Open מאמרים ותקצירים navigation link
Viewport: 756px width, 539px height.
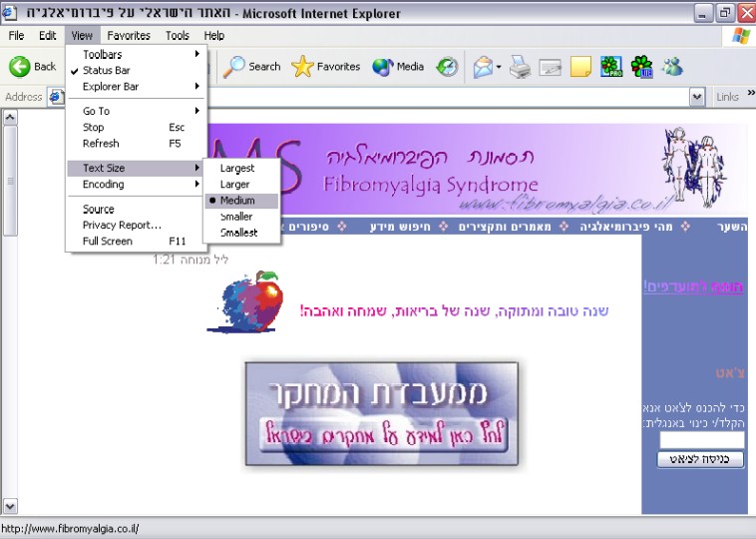click(x=505, y=227)
